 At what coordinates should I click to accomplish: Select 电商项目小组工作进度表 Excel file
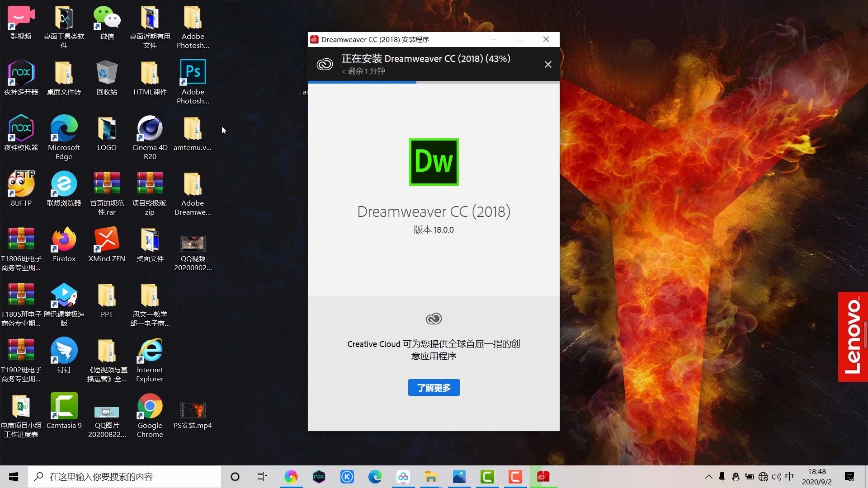21,416
